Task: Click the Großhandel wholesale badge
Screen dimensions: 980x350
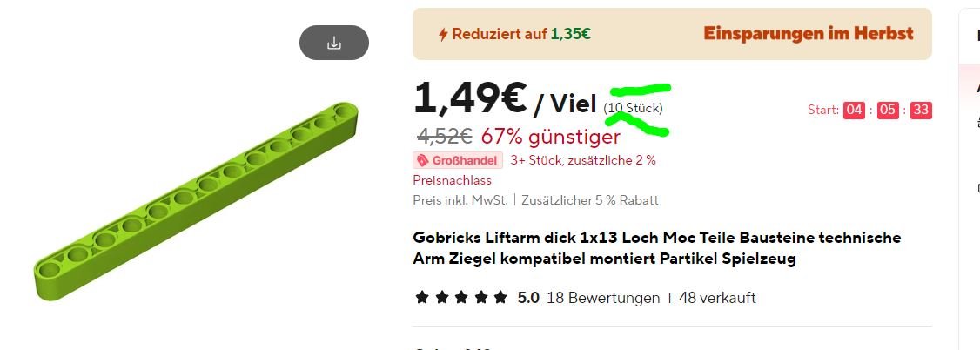Action: (x=458, y=160)
